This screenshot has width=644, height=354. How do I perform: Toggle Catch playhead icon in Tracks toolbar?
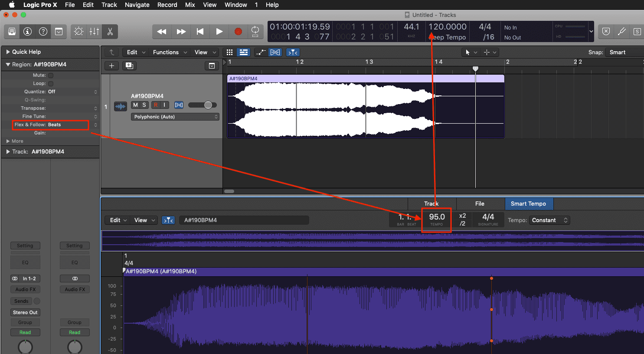point(293,52)
